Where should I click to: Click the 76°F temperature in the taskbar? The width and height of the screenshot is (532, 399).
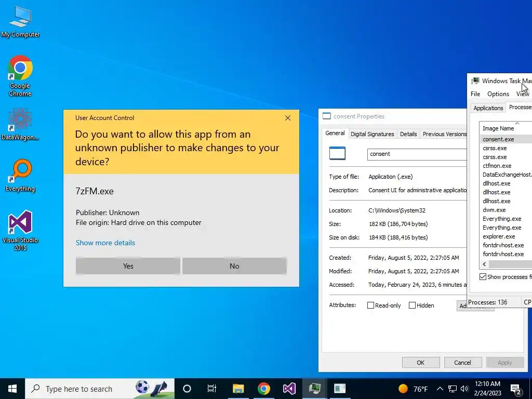pyautogui.click(x=420, y=389)
